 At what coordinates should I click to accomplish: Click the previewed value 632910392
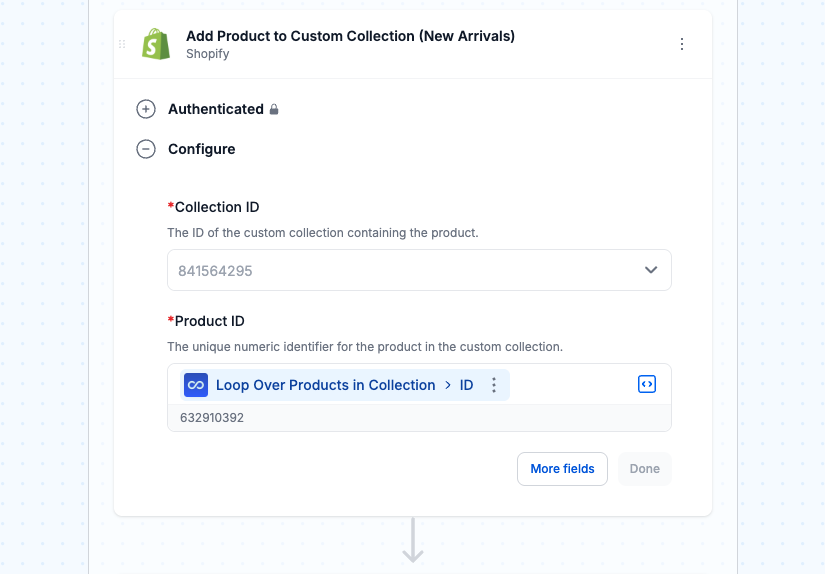pyautogui.click(x=212, y=418)
